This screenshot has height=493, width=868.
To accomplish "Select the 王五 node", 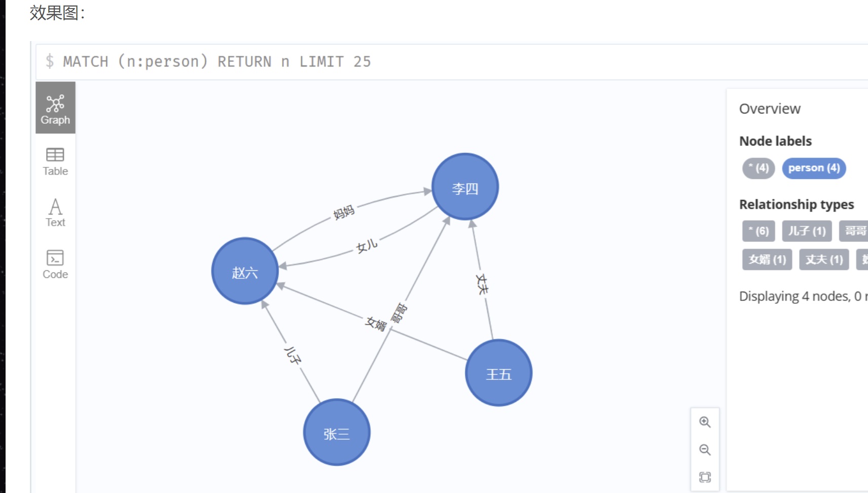I will [498, 373].
